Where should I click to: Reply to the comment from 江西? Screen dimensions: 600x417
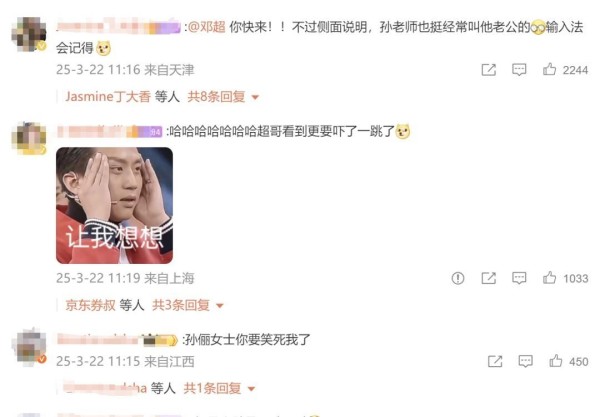tap(525, 361)
